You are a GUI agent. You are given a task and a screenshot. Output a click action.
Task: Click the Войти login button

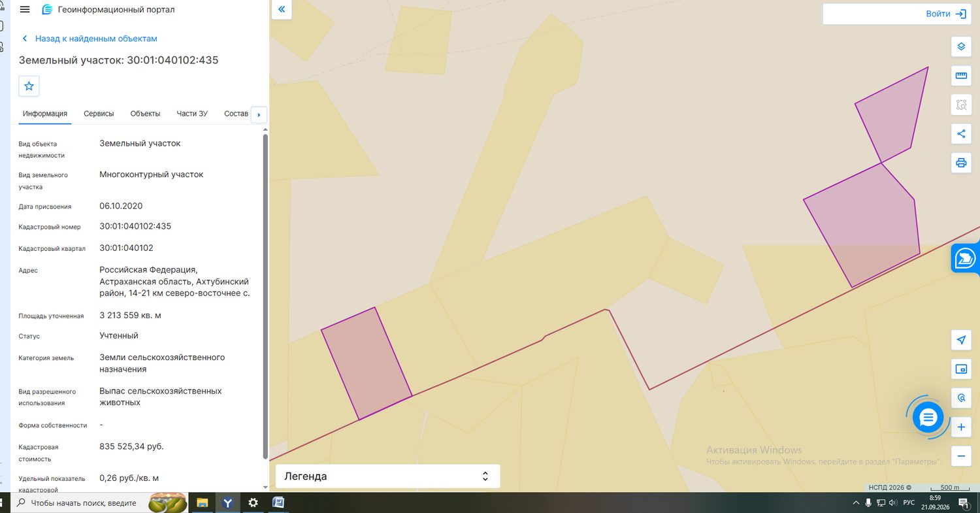pos(946,14)
